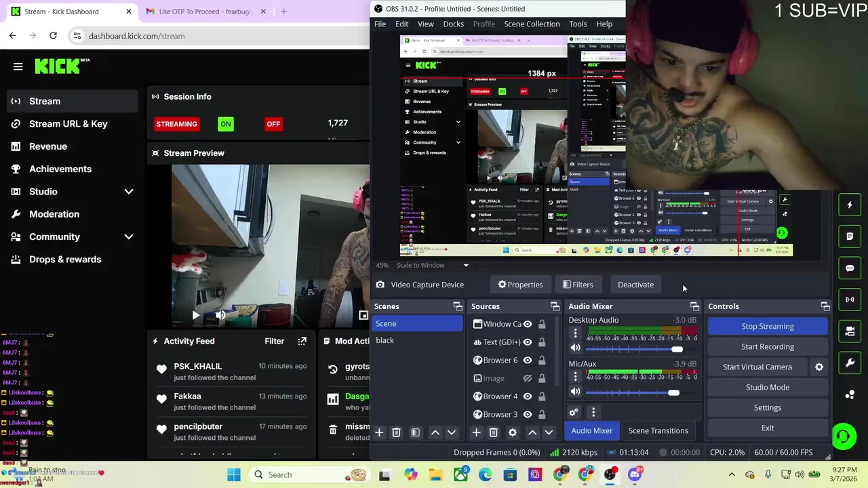Open the Activity Feed Filter
The height and width of the screenshot is (488, 868).
274,341
